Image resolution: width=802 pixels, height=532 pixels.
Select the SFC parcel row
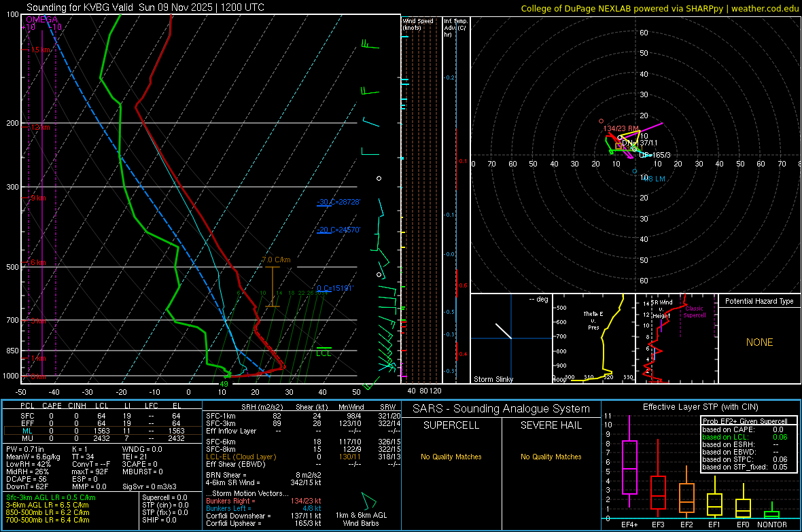103,416
